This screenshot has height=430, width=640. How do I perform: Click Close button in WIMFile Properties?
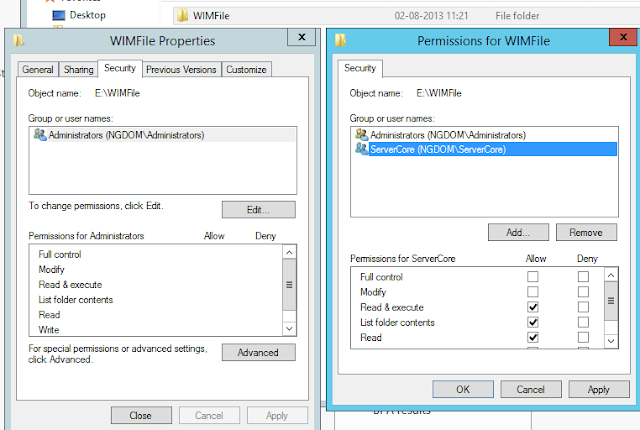tap(141, 415)
